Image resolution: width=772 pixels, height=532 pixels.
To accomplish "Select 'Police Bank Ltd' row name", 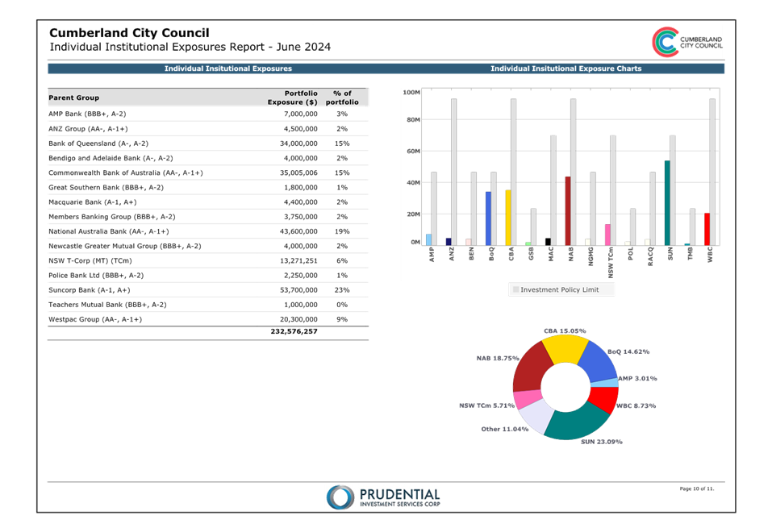I will (96, 275).
